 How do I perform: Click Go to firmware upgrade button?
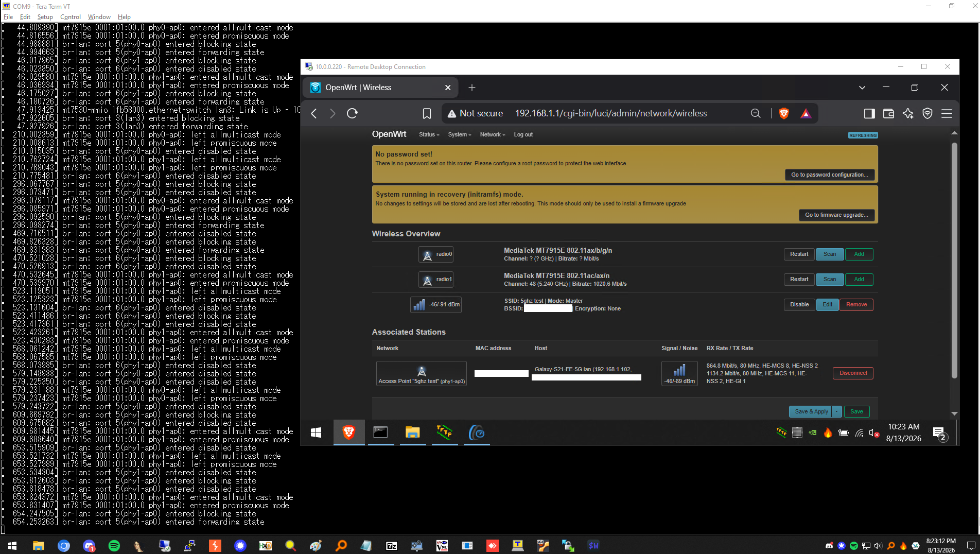point(837,215)
